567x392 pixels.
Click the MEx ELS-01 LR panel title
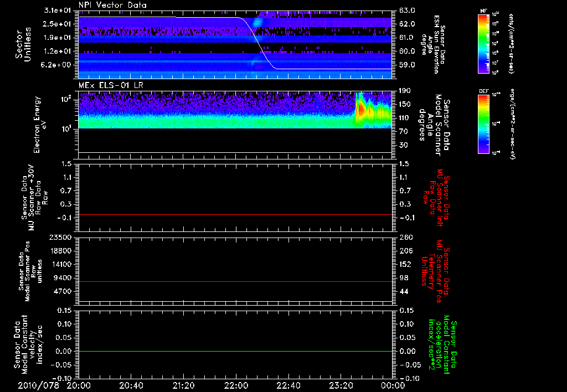[111, 86]
